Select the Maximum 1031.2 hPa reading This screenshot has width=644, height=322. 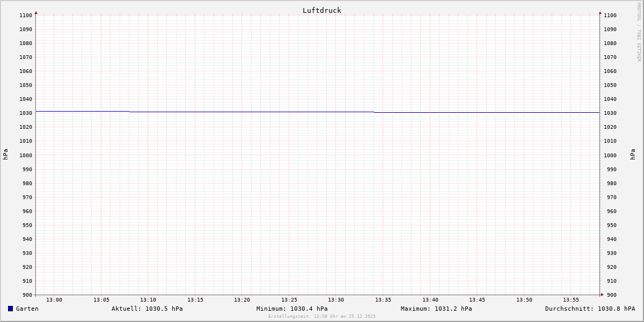pos(436,309)
